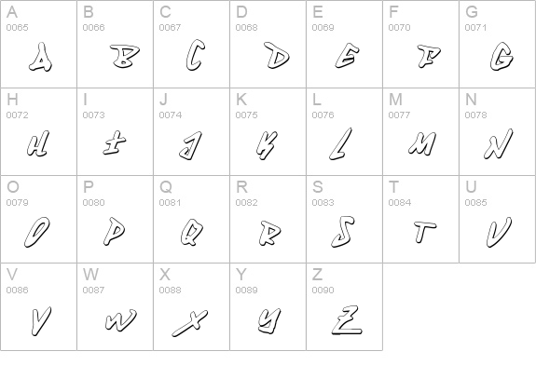Select the O glyph cell 0079
This screenshot has width=536, height=392.
pyautogui.click(x=38, y=219)
